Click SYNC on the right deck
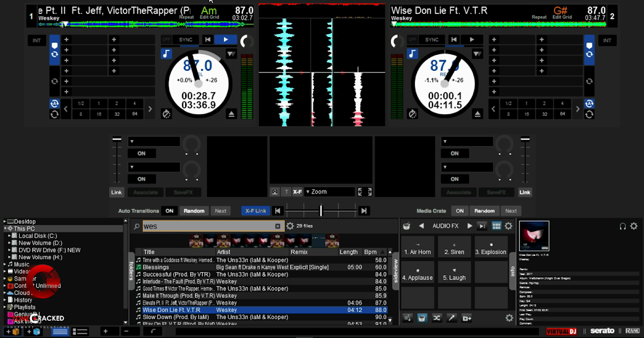The height and width of the screenshot is (338, 644). [431, 39]
